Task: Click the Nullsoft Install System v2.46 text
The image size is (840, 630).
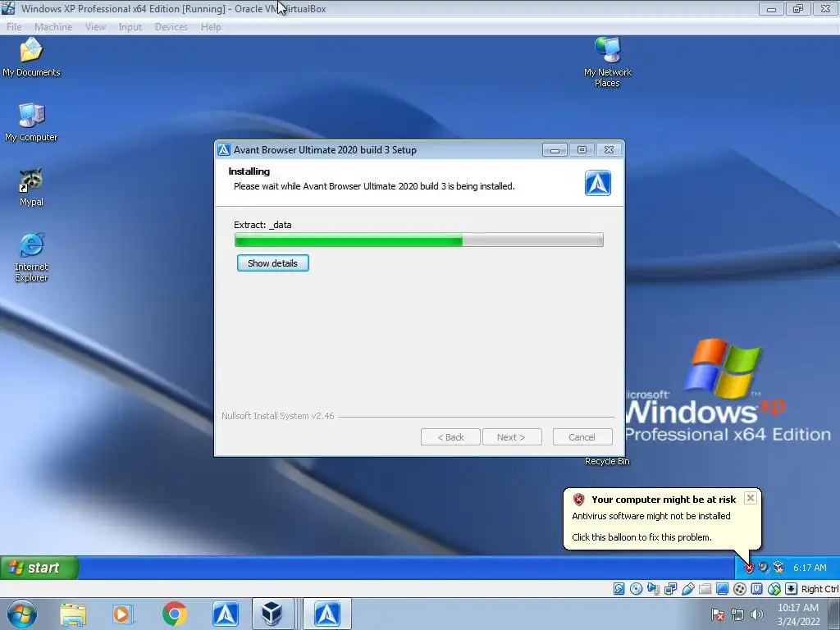Action: click(277, 416)
